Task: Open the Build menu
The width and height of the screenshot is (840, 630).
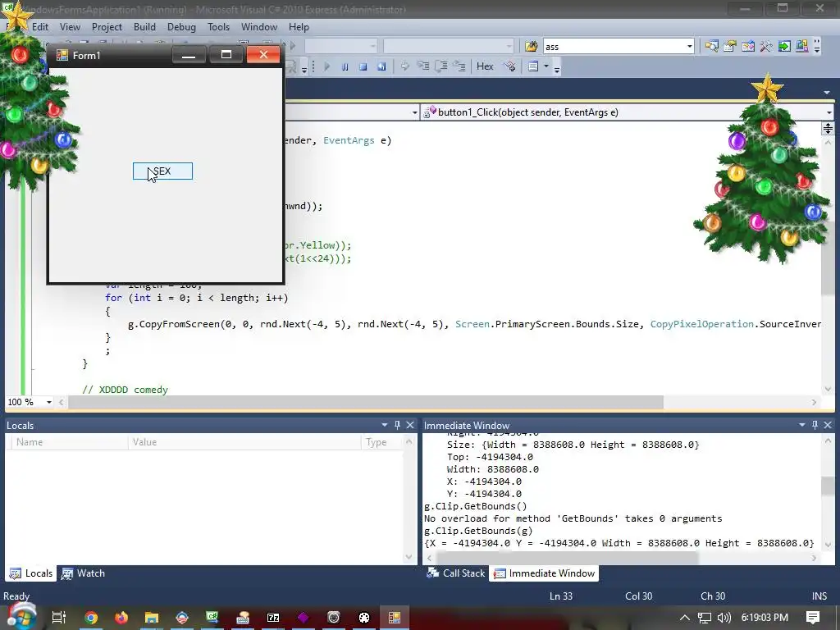Action: coord(144,27)
